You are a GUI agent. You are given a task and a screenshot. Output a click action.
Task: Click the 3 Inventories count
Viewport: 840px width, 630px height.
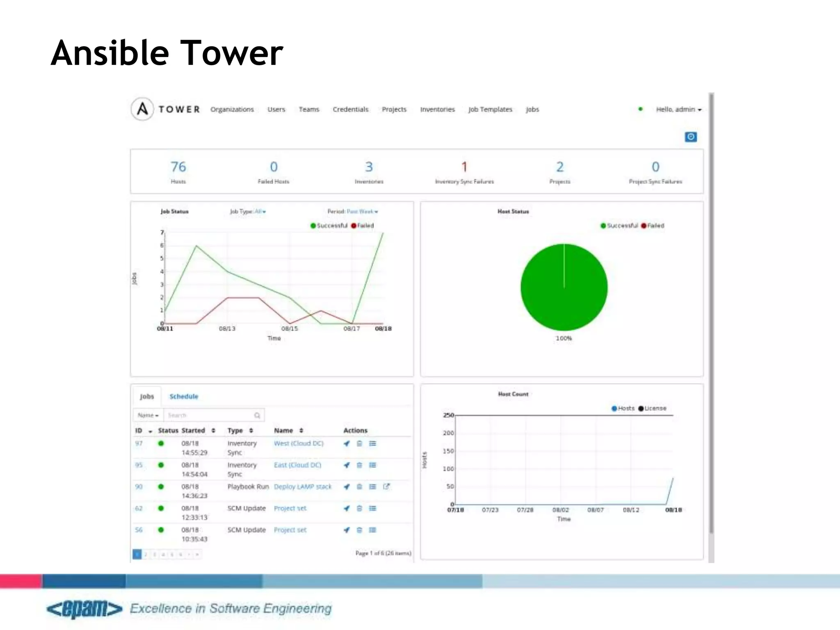[369, 167]
